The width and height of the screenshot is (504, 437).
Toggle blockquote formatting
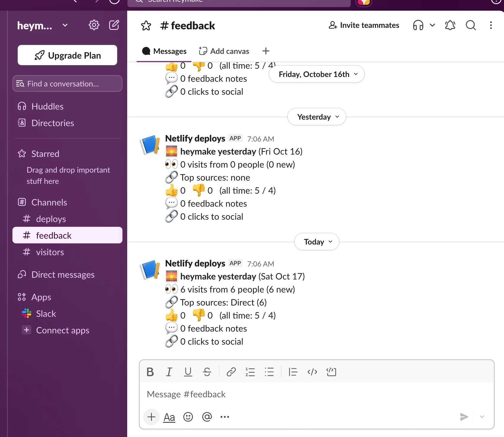293,372
